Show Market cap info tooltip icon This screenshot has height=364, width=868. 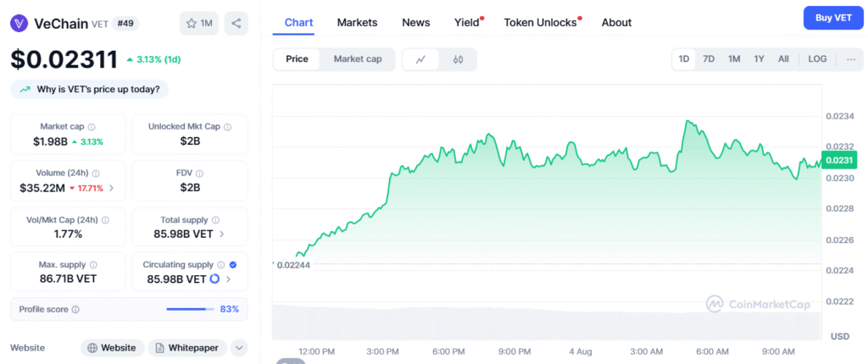pyautogui.click(x=92, y=127)
